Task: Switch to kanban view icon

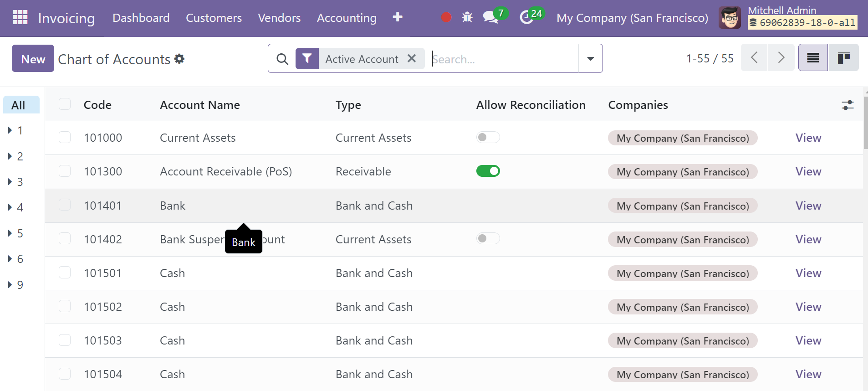Action: tap(843, 57)
